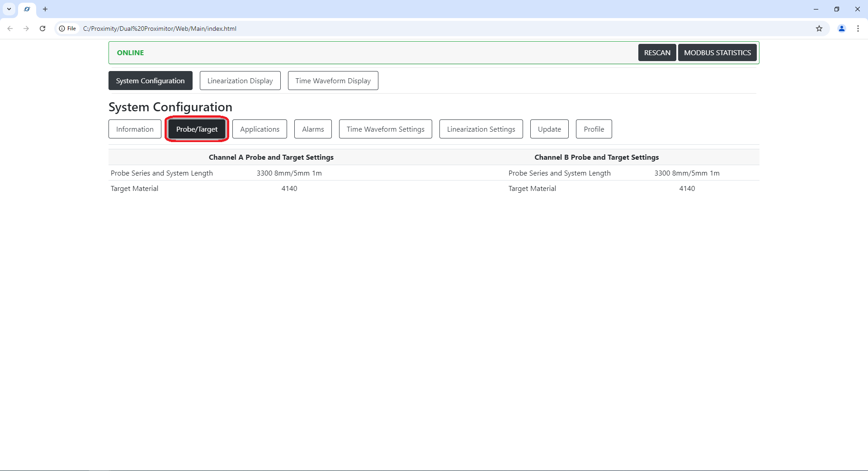Open Linearization Settings sub-tab
The height and width of the screenshot is (471, 868).
pyautogui.click(x=481, y=129)
